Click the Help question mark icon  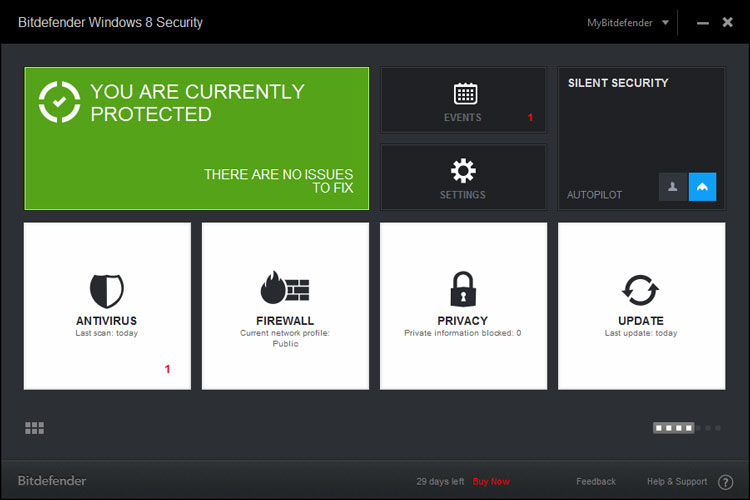pos(725,482)
